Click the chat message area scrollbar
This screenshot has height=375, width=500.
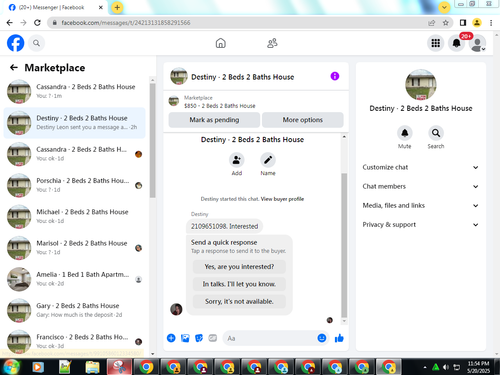(x=344, y=245)
